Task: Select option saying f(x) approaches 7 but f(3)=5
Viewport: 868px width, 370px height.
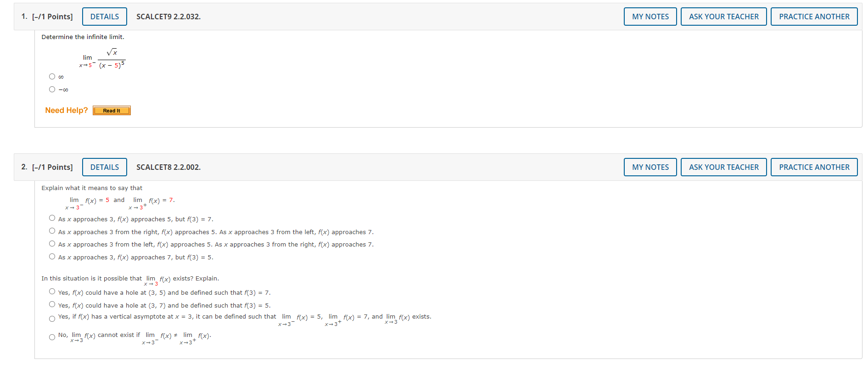Action: [52, 256]
